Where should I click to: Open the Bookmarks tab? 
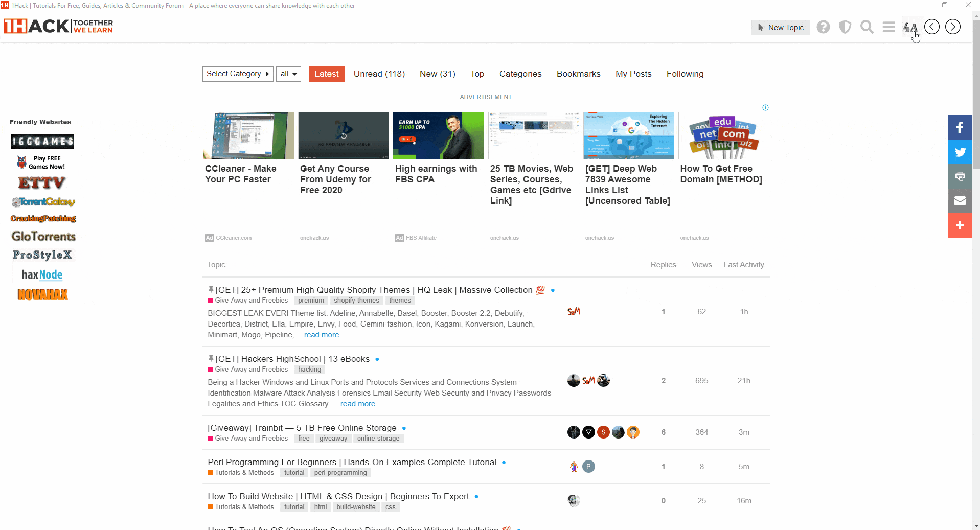pos(579,74)
